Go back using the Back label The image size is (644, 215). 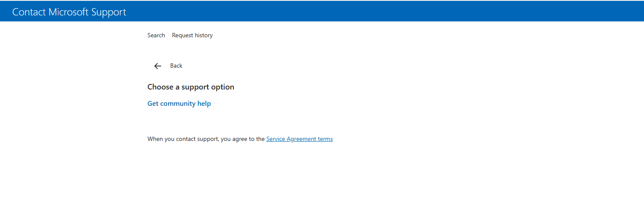(176, 66)
